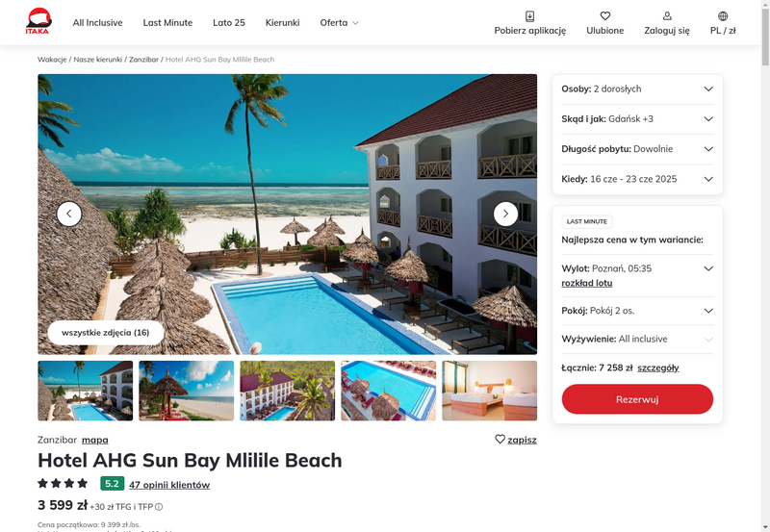Viewport: 770px width, 532px height.
Task: Show previous photo with left arrow
Action: [69, 214]
